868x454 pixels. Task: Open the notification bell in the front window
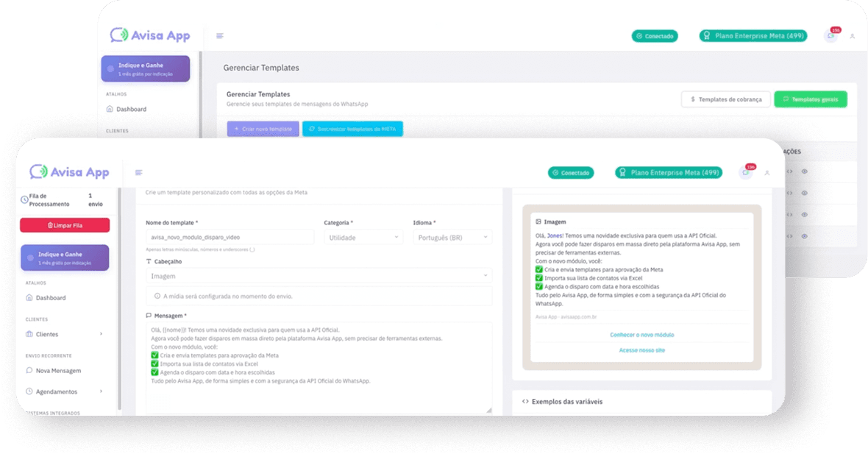click(746, 173)
